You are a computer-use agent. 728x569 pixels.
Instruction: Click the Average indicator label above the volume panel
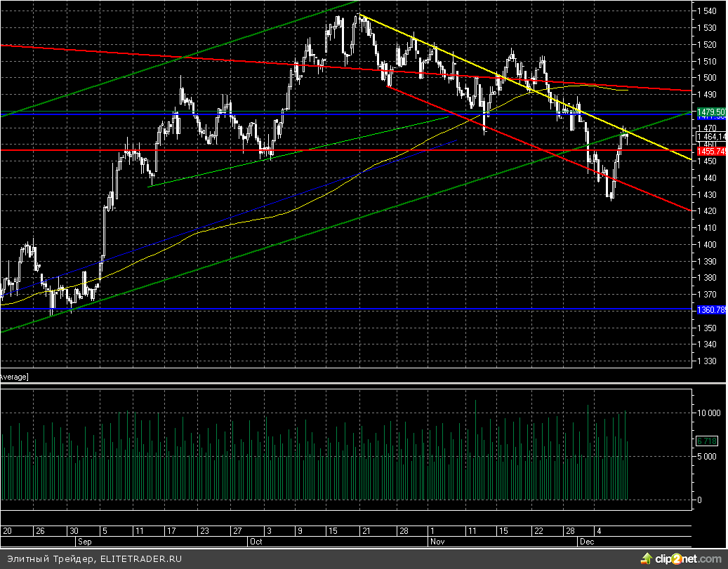(14, 377)
